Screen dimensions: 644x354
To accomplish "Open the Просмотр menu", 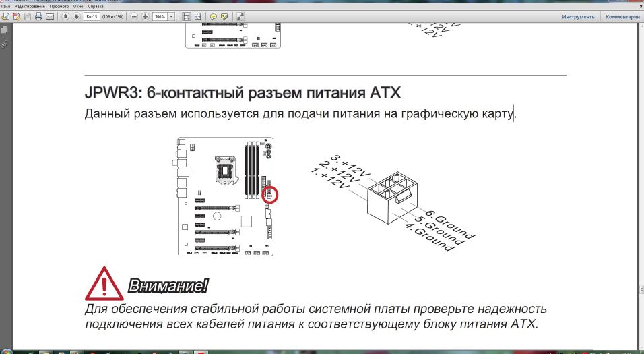I will click(x=59, y=6).
